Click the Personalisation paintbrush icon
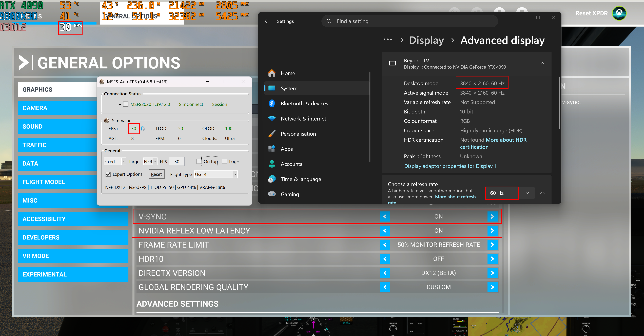The width and height of the screenshot is (644, 336). [x=272, y=134]
